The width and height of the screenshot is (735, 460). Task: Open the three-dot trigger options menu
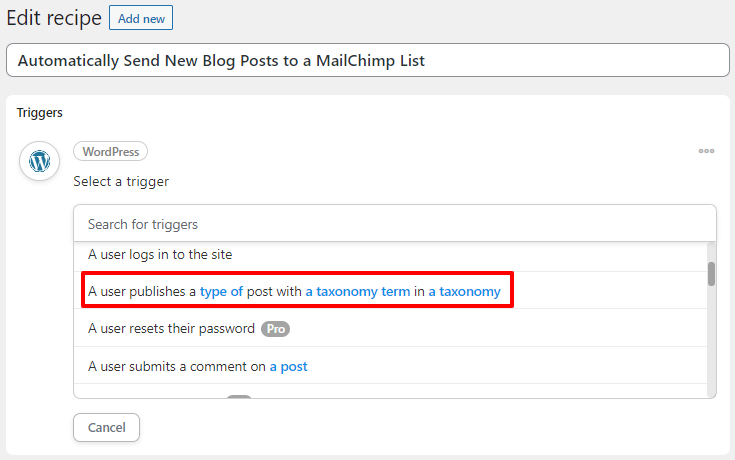[706, 151]
